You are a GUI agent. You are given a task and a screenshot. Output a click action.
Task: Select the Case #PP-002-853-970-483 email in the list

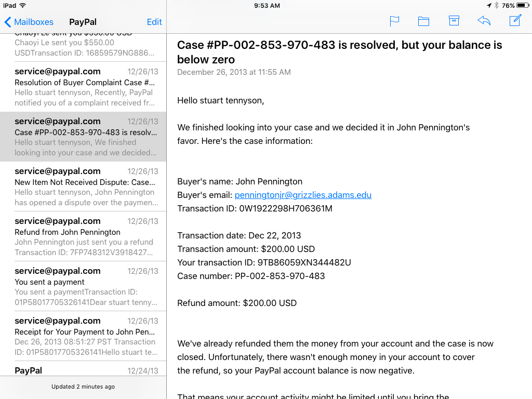[x=83, y=137]
